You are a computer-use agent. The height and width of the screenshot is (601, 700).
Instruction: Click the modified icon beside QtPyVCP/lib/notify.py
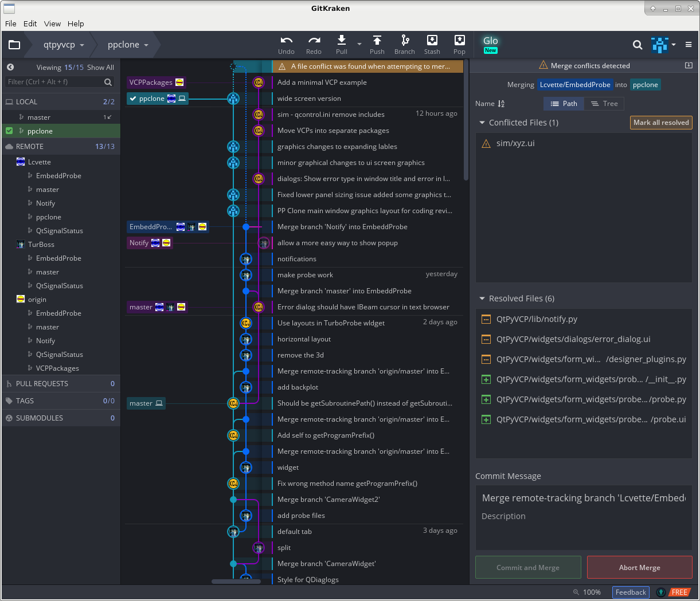486,319
